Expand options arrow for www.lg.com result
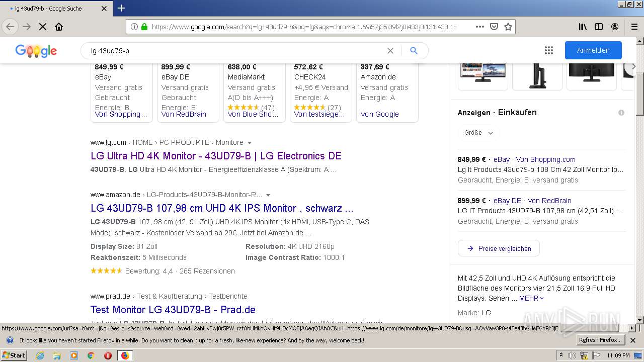644x362 pixels. point(250,143)
